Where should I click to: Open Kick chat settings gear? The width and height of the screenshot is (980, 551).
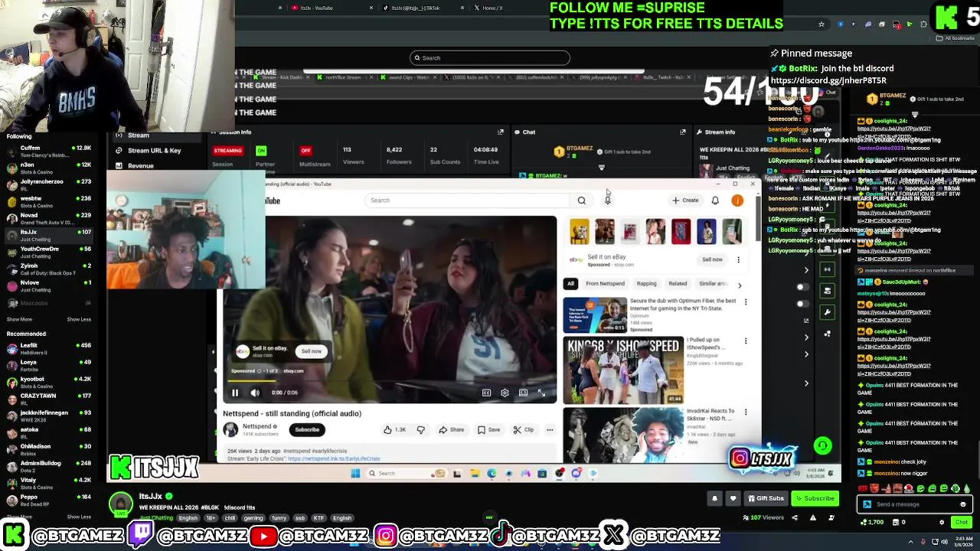tap(942, 522)
